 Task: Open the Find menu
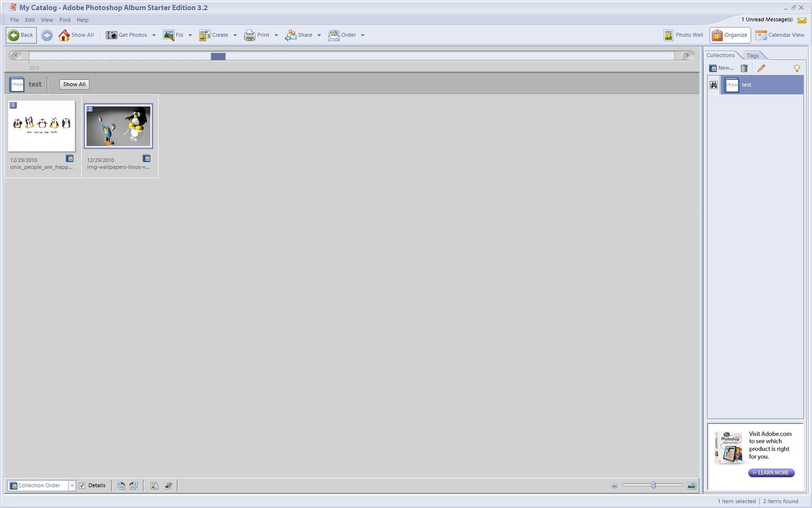[65, 20]
